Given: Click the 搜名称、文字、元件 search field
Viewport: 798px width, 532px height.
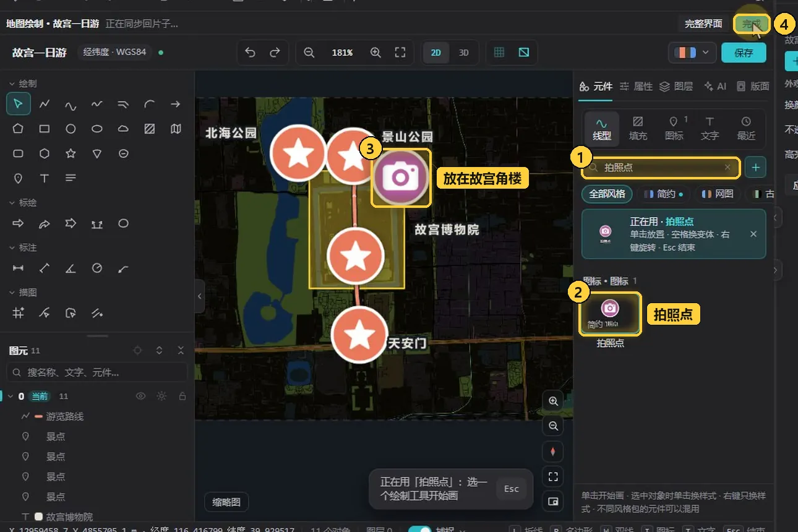Looking at the screenshot, I should point(97,372).
